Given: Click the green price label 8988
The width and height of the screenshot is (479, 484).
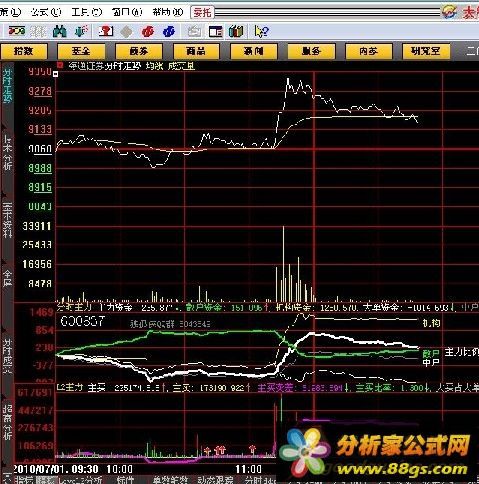Looking at the screenshot, I should click(40, 168).
